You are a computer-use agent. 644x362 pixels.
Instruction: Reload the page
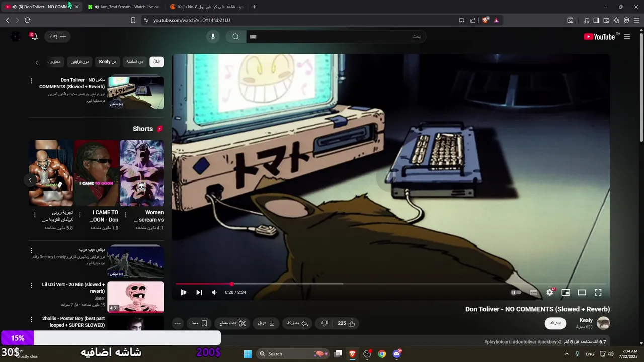tap(27, 20)
